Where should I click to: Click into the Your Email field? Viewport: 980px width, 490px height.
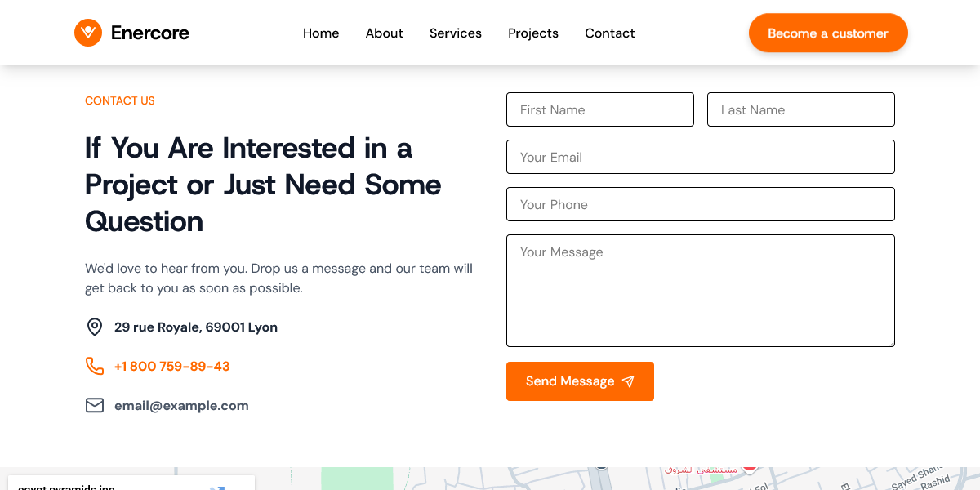pyautogui.click(x=700, y=157)
